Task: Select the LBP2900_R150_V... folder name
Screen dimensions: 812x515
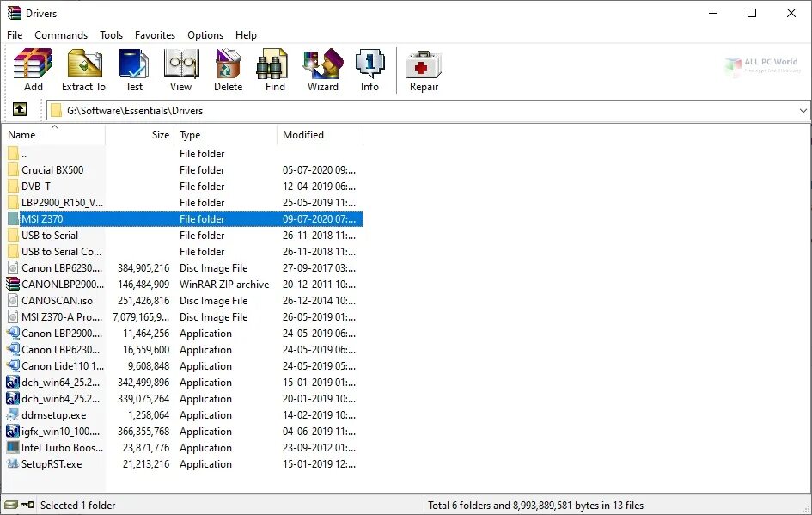Action: [x=62, y=203]
